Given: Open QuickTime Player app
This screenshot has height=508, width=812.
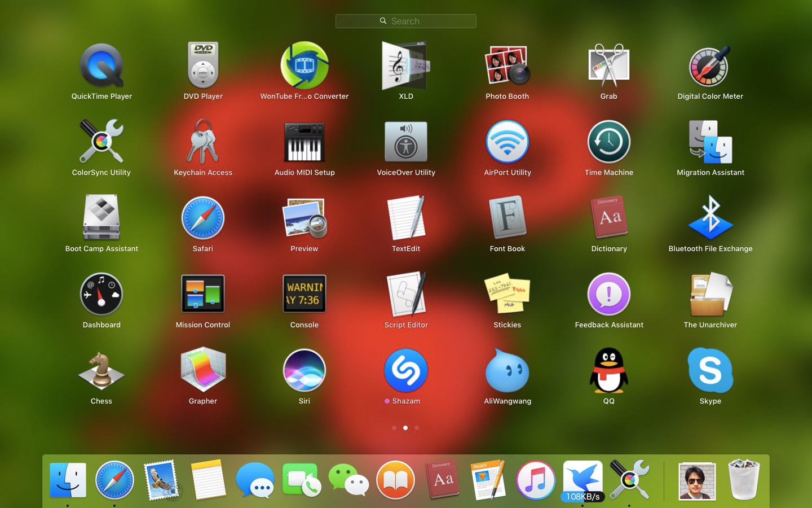Looking at the screenshot, I should pos(101,67).
